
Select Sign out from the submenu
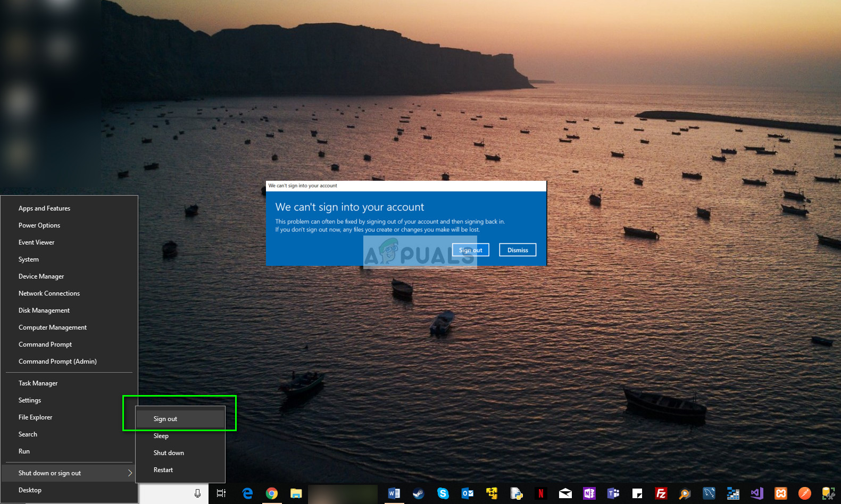click(x=165, y=419)
